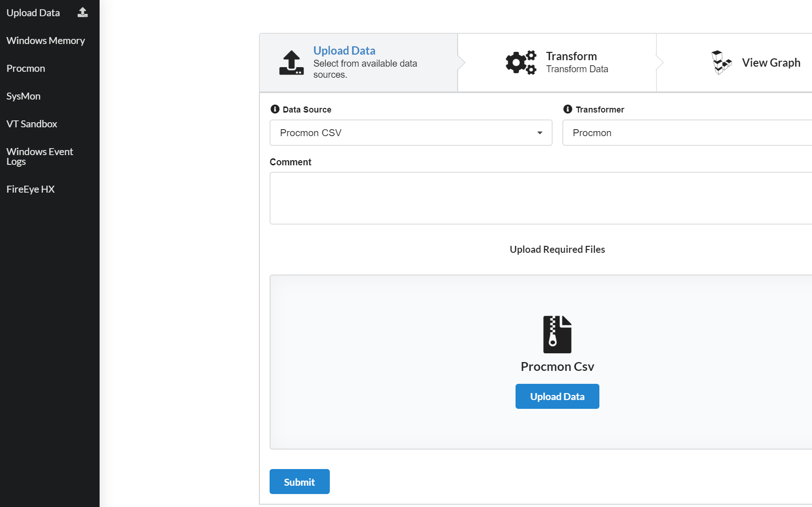This screenshot has height=507, width=812.
Task: Click the upload icon in sidebar header
Action: pyautogui.click(x=82, y=13)
